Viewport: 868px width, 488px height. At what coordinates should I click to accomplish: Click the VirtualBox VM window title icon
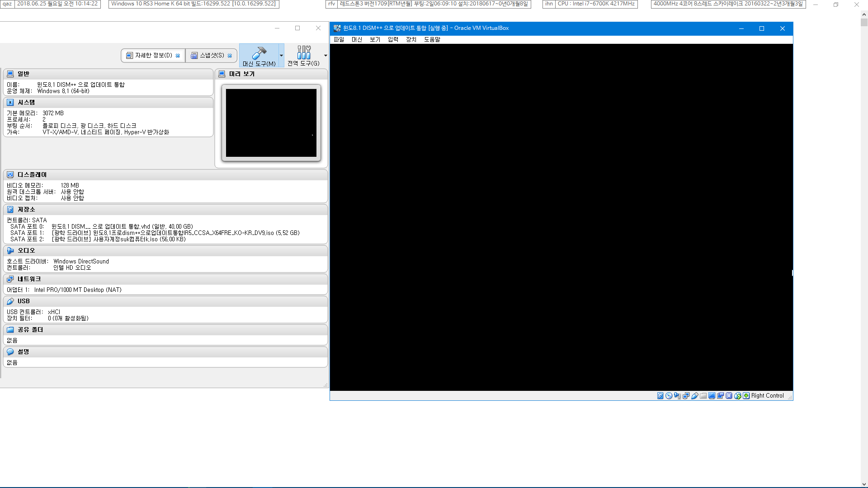tap(337, 28)
